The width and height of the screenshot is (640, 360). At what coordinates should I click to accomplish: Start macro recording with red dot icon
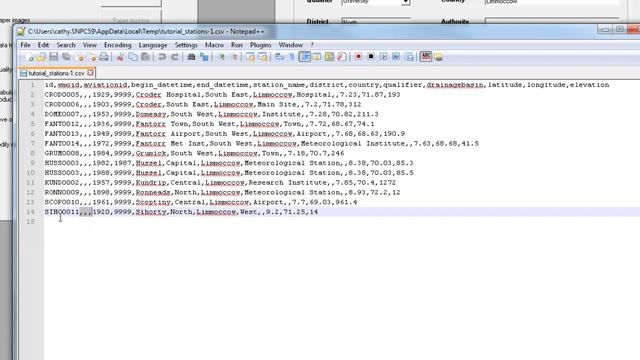[x=358, y=57]
